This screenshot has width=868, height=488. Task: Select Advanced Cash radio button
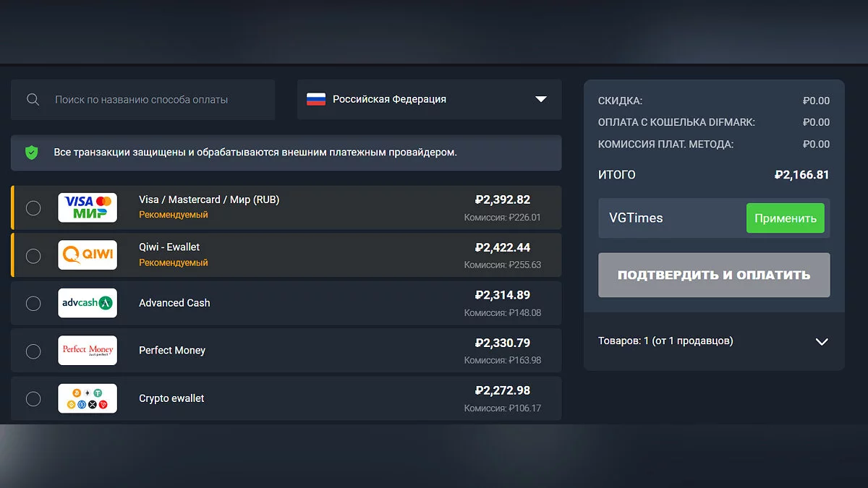point(33,304)
